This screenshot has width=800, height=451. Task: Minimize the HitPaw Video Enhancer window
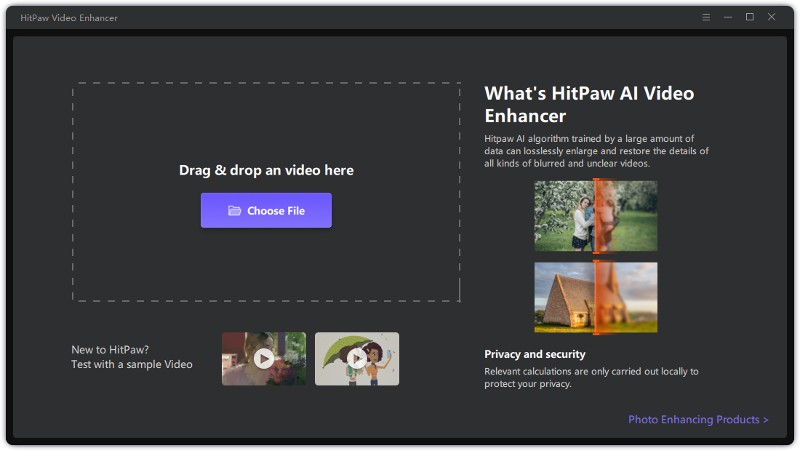(x=728, y=17)
